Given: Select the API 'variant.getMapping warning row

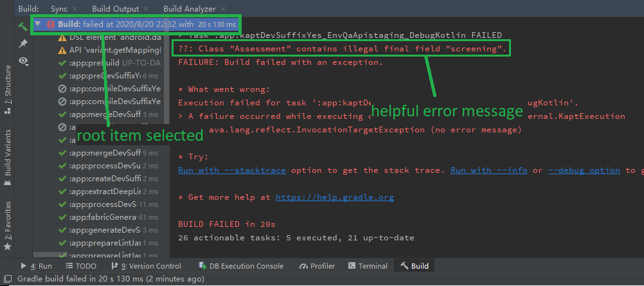Looking at the screenshot, I should click(x=110, y=51).
